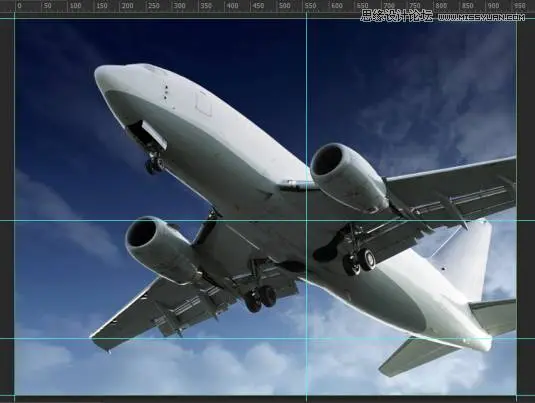Click the 250 label on the top ruler
535x403 pixels.
(154, 6)
